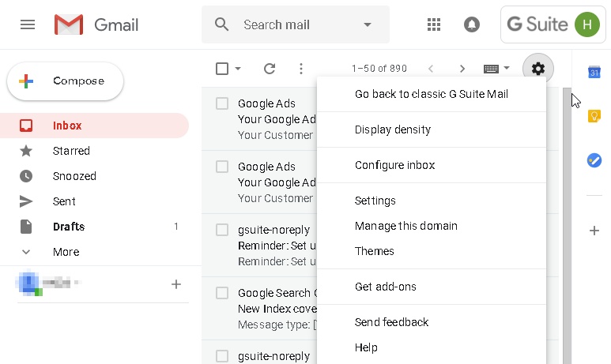This screenshot has width=611, height=364.
Task: Go to older messages arrow
Action: click(462, 69)
